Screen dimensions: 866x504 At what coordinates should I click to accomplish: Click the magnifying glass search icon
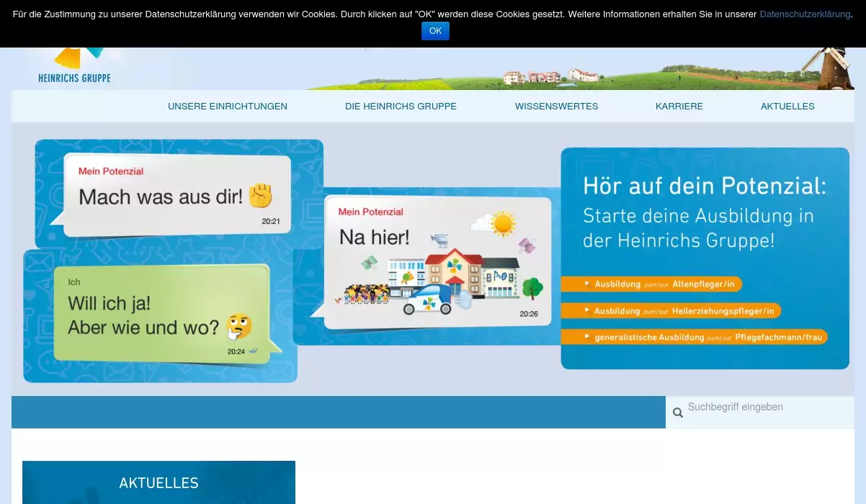pyautogui.click(x=678, y=413)
